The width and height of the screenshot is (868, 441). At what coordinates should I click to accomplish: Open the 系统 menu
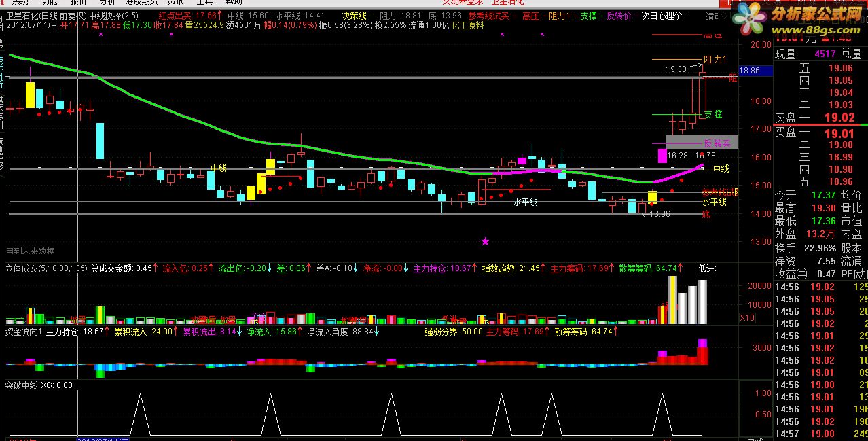20,2
